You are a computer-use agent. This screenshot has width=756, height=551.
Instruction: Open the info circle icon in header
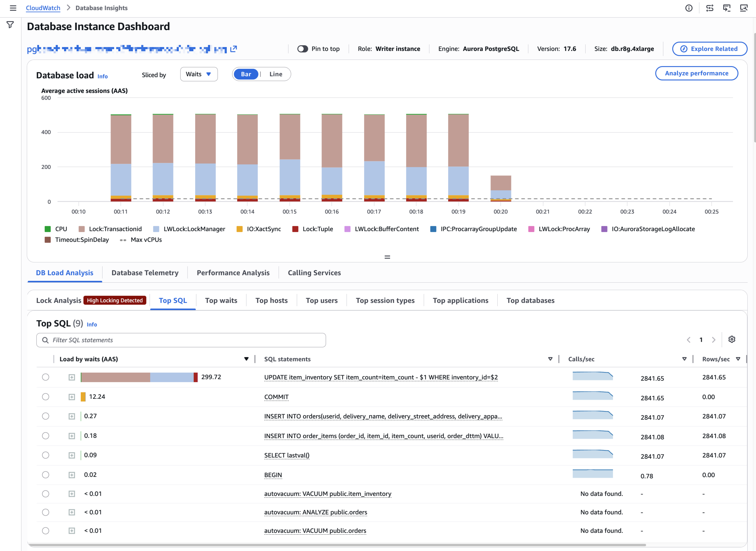pos(689,8)
